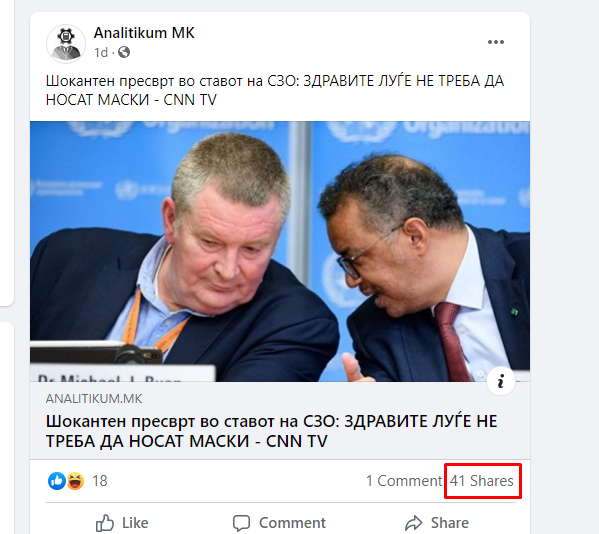Viewport: 599px width, 534px height.
Task: Click the thumbs-up Like button
Action: 122,523
